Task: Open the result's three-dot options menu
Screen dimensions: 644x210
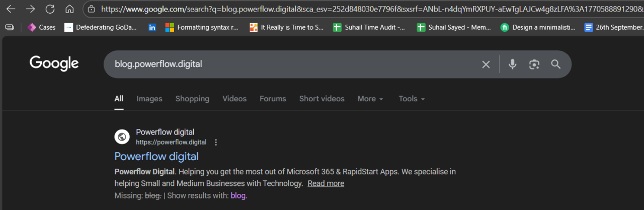Action: coord(216,142)
